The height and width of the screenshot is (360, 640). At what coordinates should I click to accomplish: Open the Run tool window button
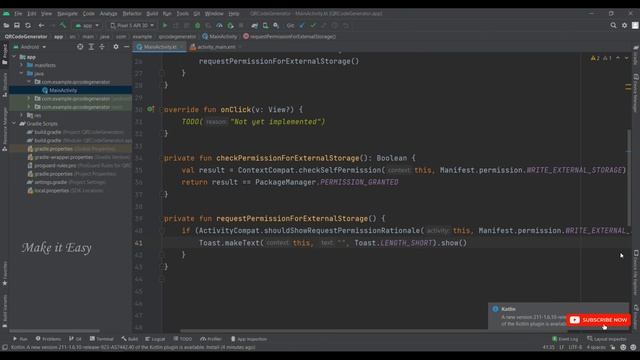(20, 339)
